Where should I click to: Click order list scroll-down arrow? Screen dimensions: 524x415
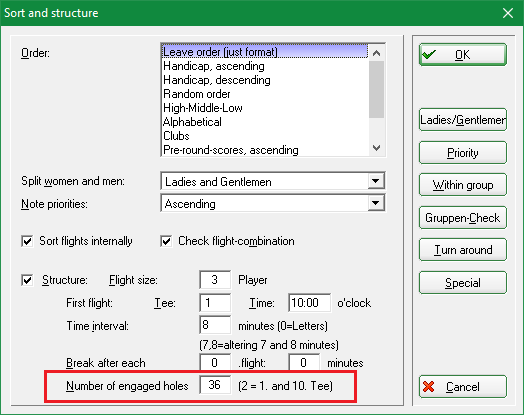pyautogui.click(x=377, y=148)
